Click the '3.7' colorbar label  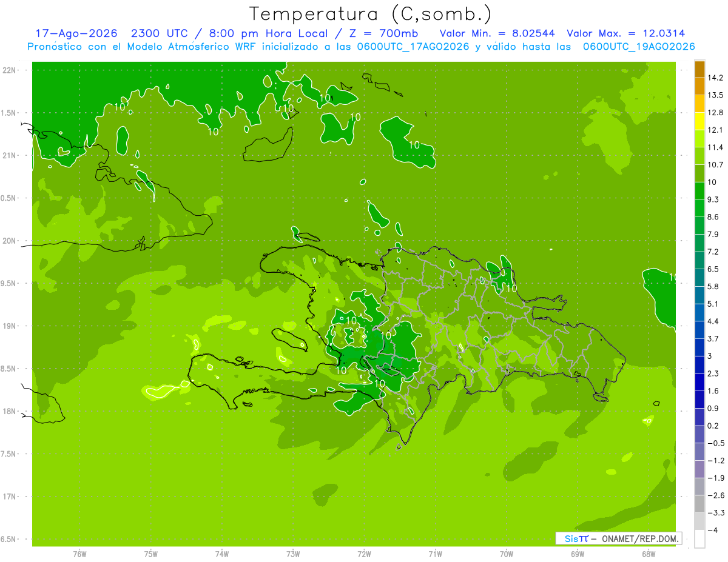(713, 338)
